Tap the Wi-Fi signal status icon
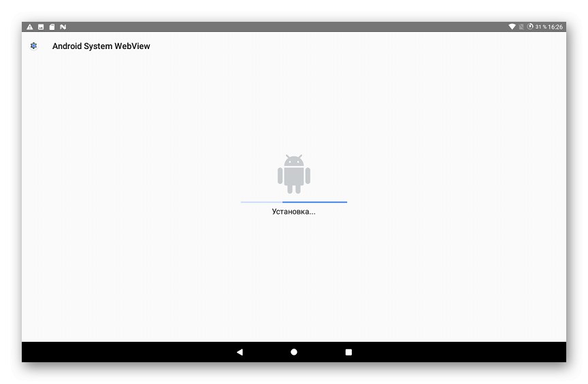Image resolution: width=588 pixels, height=384 pixels. 512,27
